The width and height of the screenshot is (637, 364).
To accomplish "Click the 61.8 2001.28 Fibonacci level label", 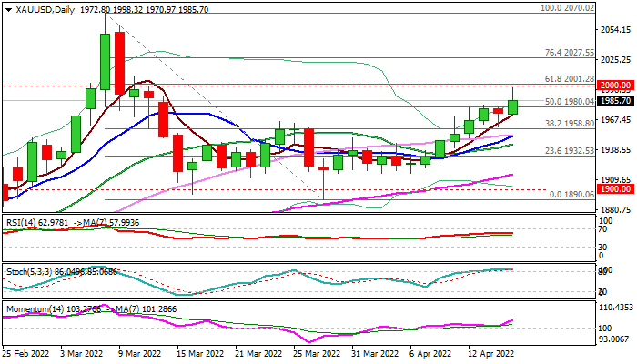I will click(569, 79).
